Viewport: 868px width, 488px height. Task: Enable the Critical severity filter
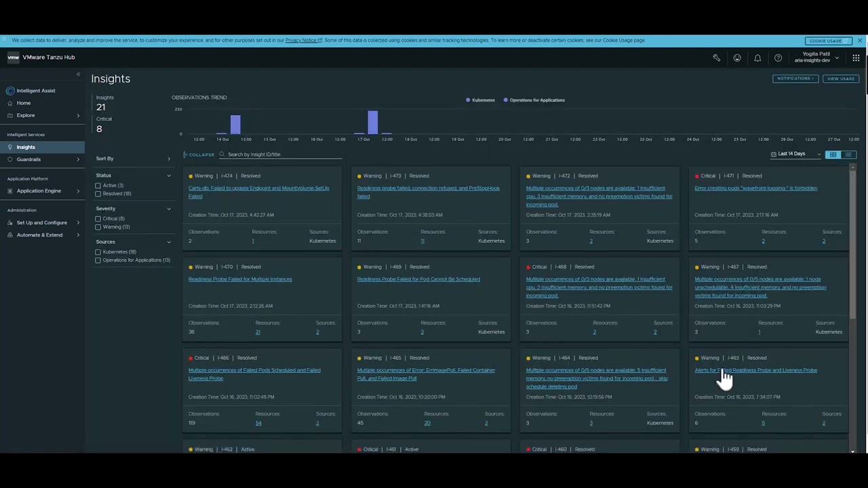pyautogui.click(x=98, y=218)
